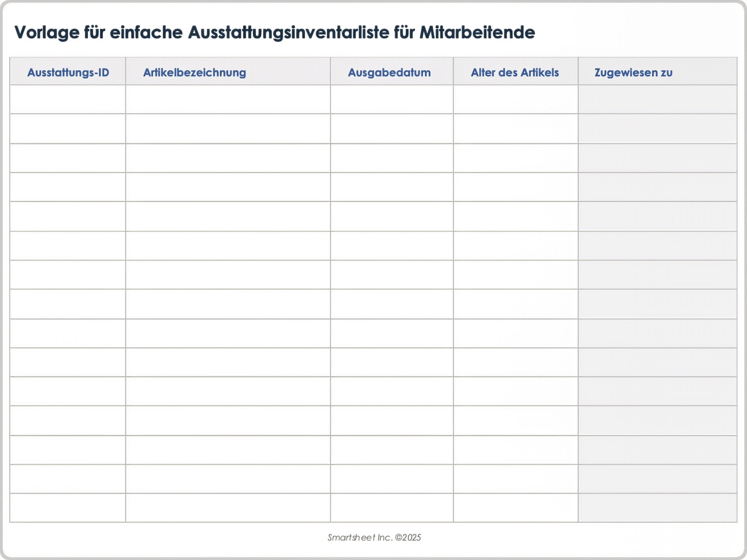Click first empty Ausstattungs-ID cell
This screenshot has height=560, width=747.
(68, 100)
